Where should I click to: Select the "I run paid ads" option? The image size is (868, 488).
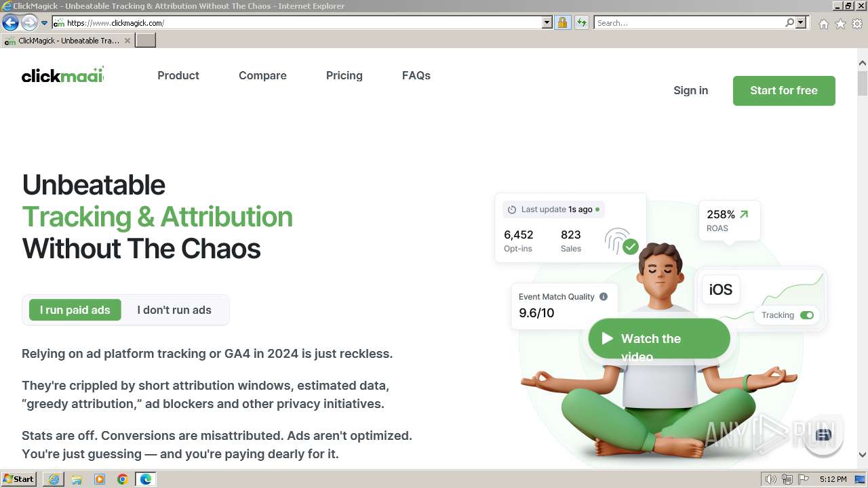pos(75,310)
